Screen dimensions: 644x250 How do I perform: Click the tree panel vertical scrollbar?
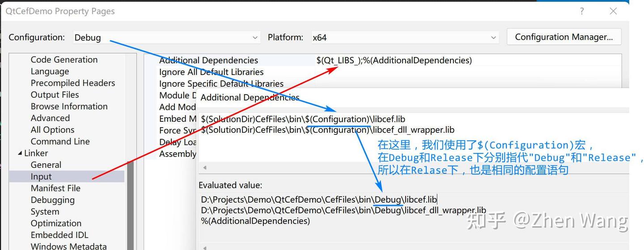point(131,201)
